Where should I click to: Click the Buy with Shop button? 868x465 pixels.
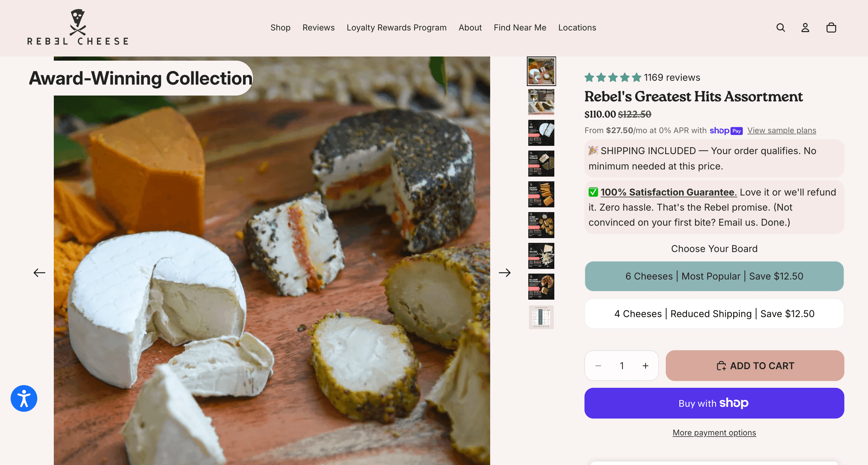point(714,403)
